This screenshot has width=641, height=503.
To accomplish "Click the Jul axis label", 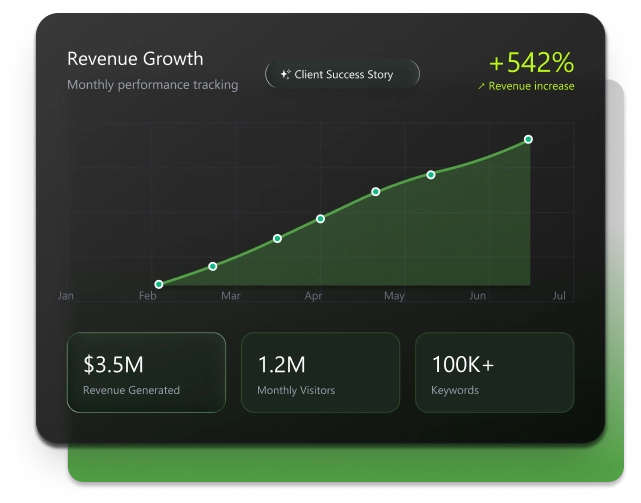I will 559,296.
